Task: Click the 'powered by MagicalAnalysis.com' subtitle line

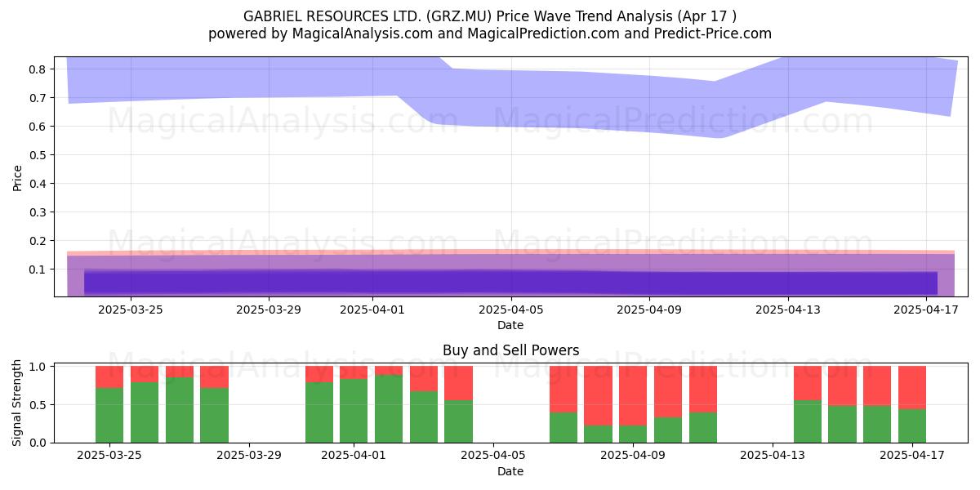Action: click(x=490, y=33)
